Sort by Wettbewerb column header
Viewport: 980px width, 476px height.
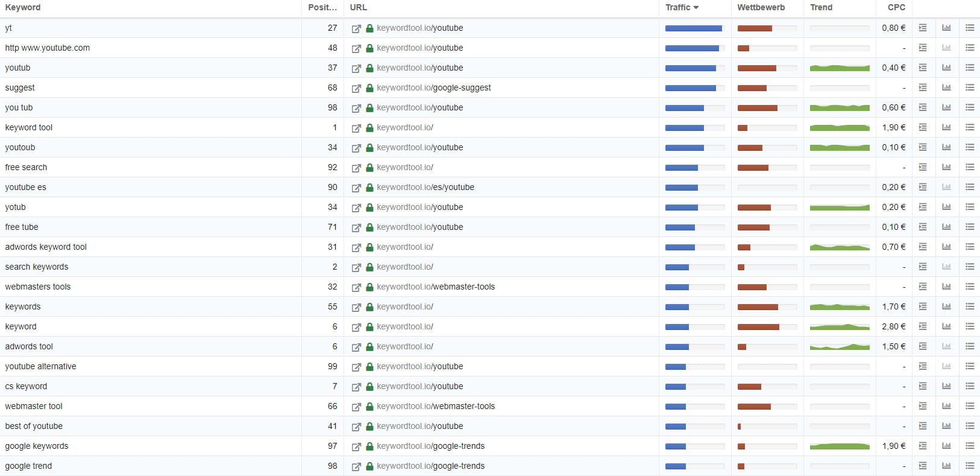click(x=761, y=8)
